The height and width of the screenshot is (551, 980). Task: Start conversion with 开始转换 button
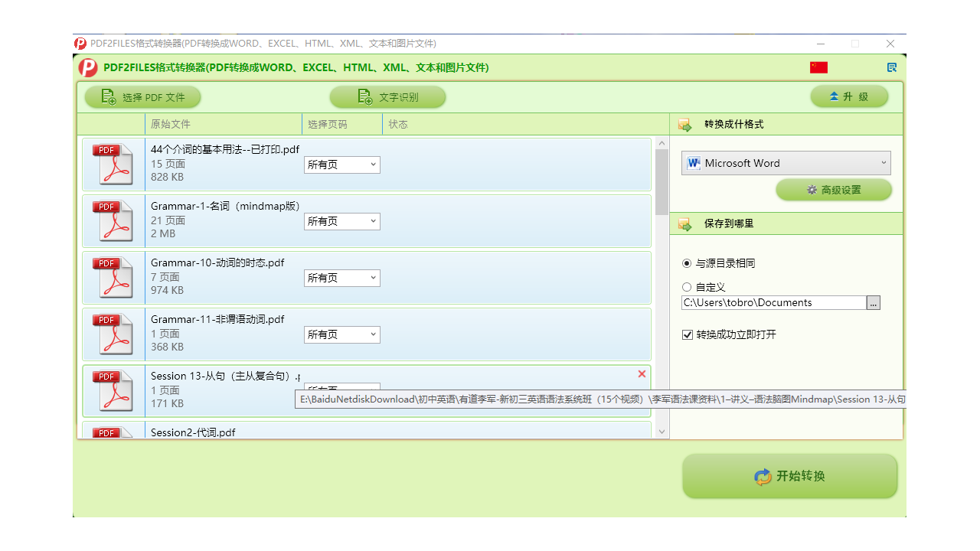click(x=789, y=476)
